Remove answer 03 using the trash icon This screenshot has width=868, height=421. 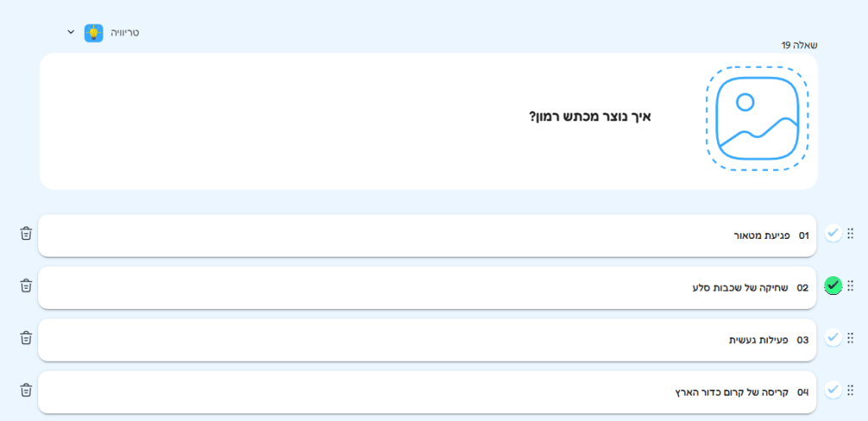coord(26,338)
